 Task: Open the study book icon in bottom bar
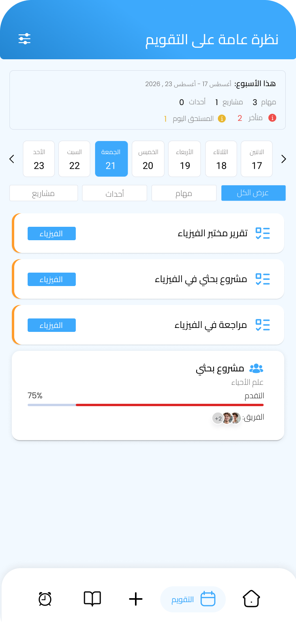tap(92, 599)
